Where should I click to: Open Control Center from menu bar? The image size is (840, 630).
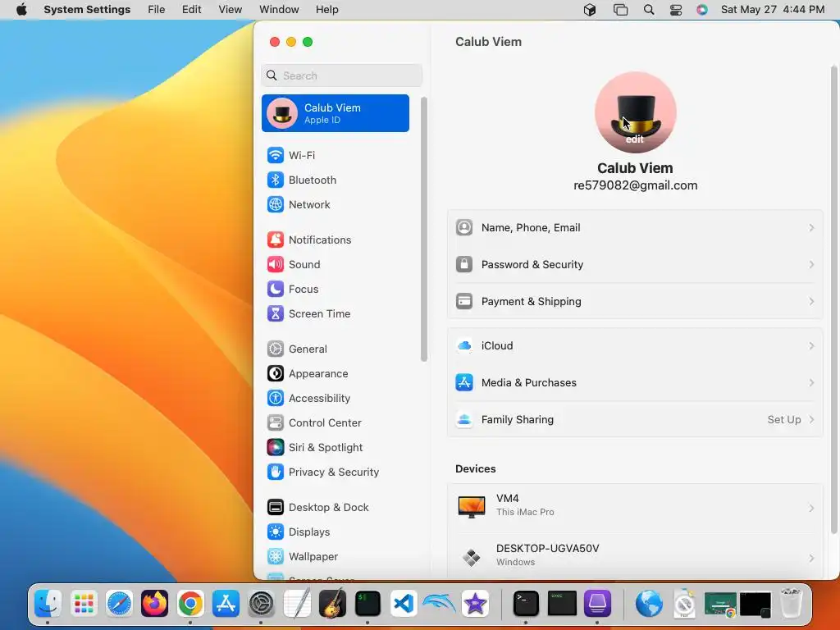(x=676, y=10)
